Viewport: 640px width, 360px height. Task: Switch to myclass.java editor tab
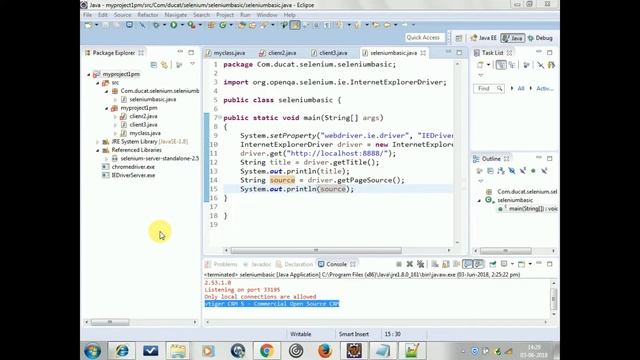226,53
